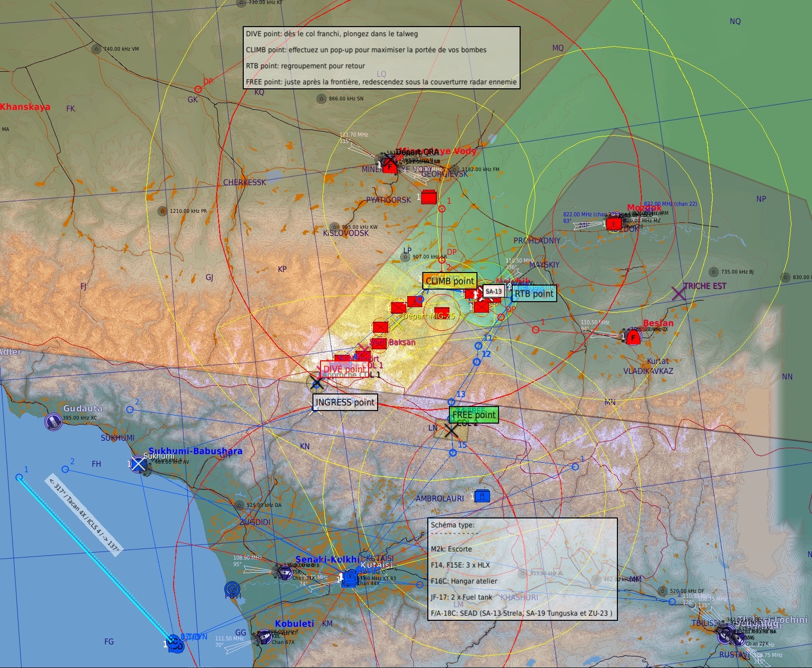Select the Gudauta airfield beacon icon
Viewport: 812px width, 668px height.
pyautogui.click(x=53, y=422)
